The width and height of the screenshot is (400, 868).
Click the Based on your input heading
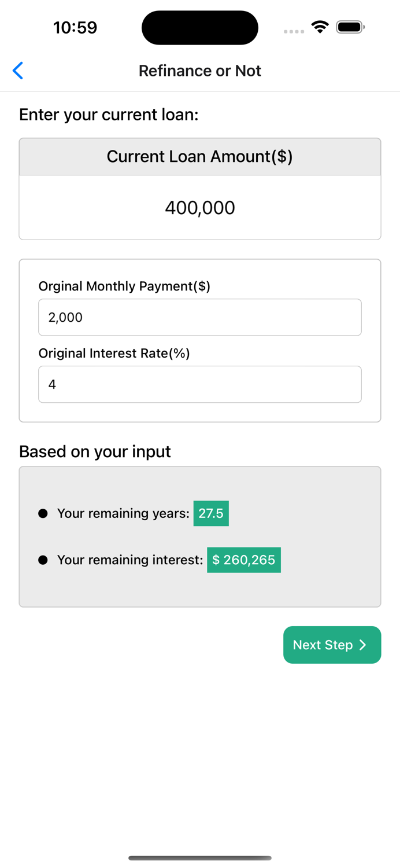95,452
